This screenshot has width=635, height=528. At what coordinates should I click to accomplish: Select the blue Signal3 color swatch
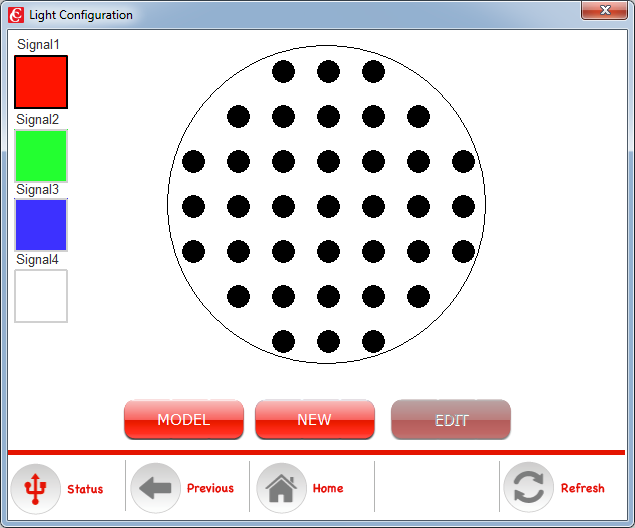(x=41, y=225)
